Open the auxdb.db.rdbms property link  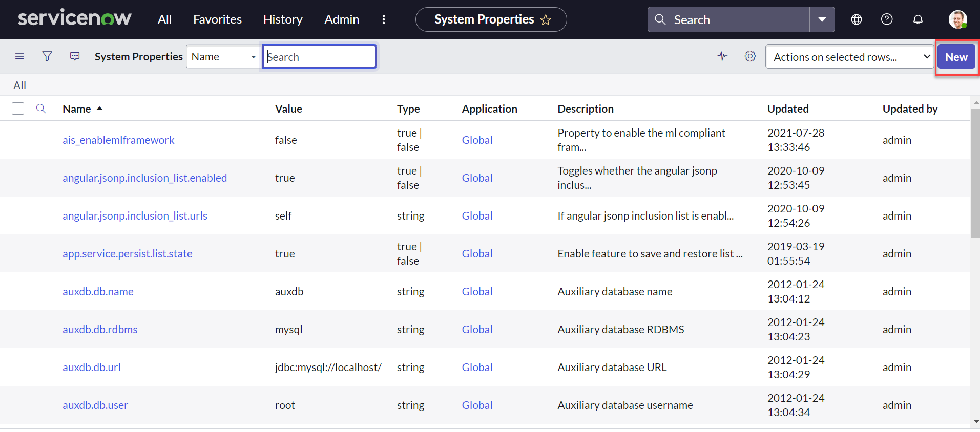coord(100,330)
